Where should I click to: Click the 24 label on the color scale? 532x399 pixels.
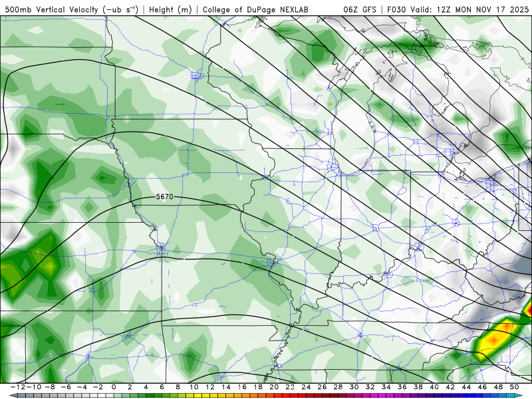306,387
